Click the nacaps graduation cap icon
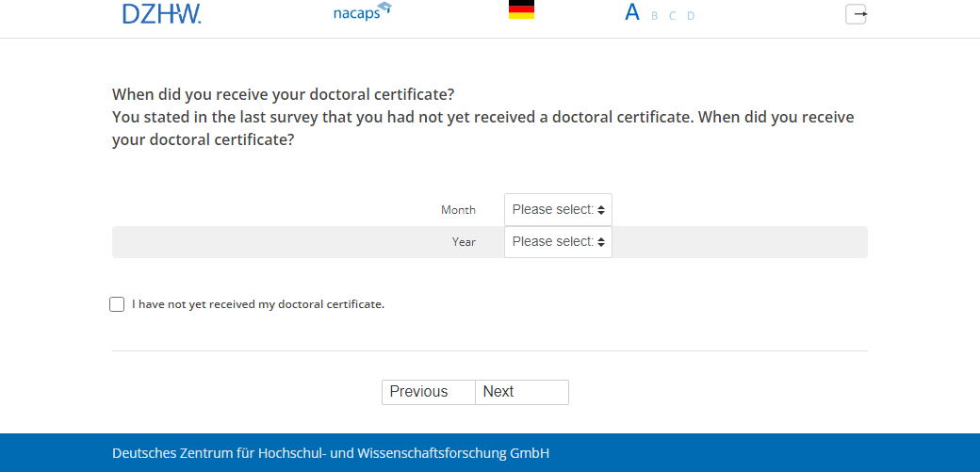 click(384, 8)
